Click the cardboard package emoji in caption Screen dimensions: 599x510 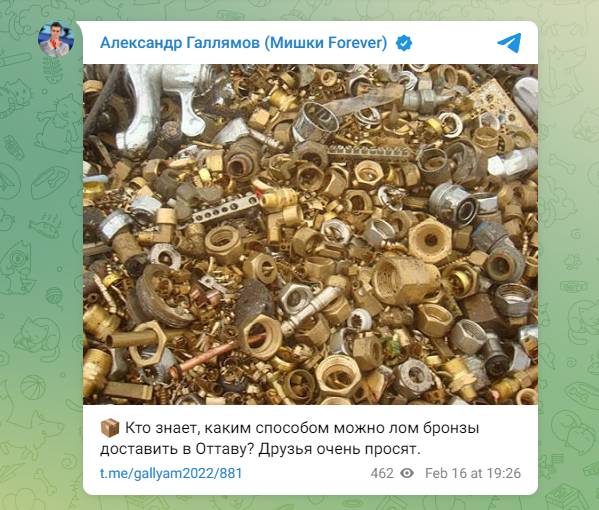click(x=110, y=428)
